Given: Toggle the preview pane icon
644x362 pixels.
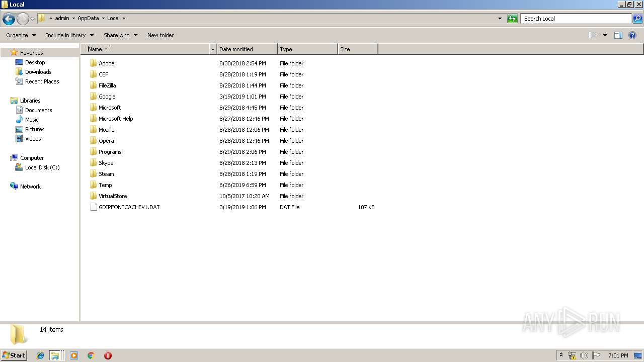Looking at the screenshot, I should click(x=618, y=35).
